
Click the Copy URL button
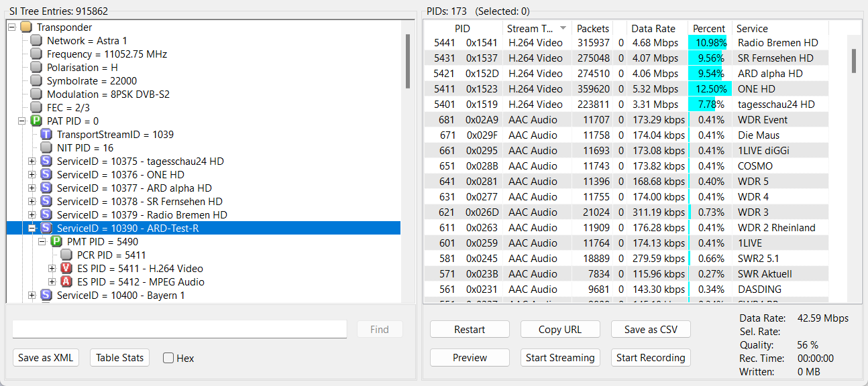tap(560, 330)
